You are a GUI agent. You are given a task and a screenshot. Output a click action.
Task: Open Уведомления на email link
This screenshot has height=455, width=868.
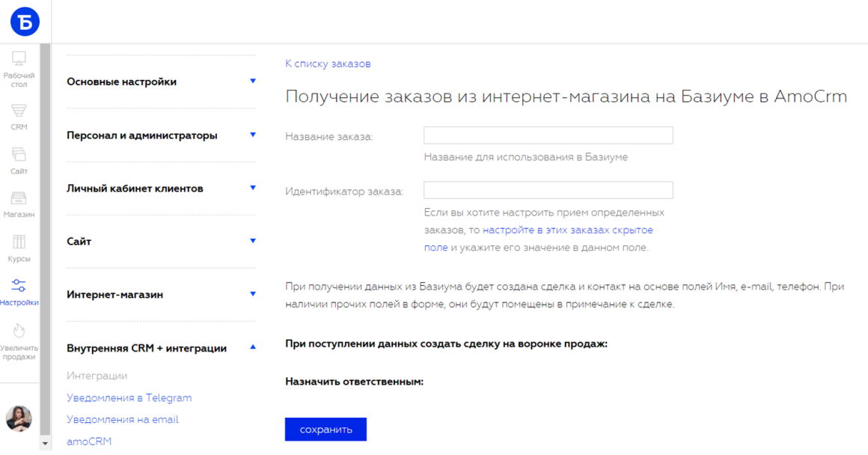pos(122,420)
